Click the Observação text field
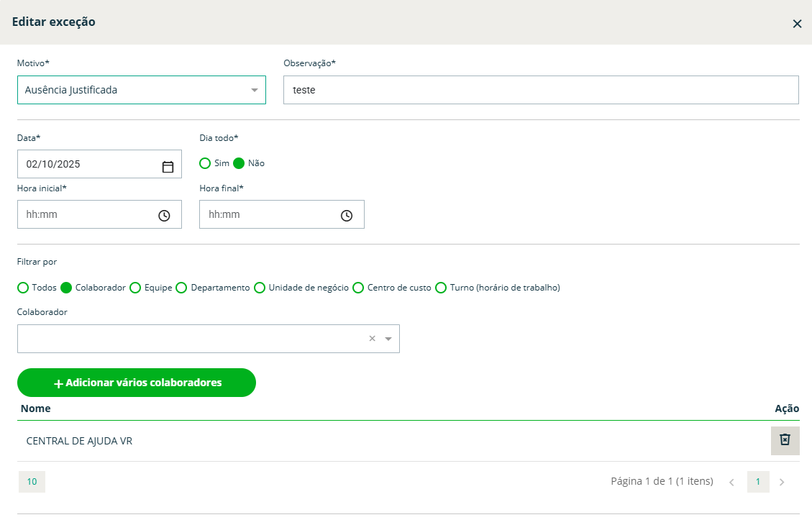 pos(541,90)
